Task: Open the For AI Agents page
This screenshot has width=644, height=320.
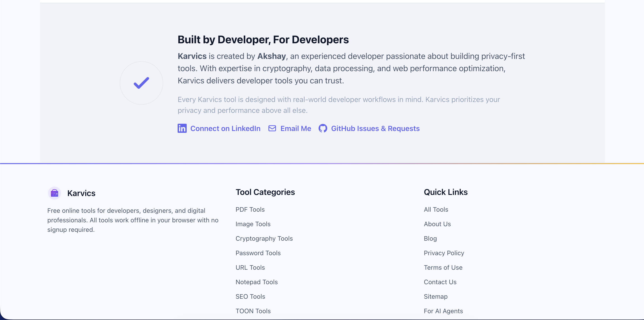Action: 443,311
